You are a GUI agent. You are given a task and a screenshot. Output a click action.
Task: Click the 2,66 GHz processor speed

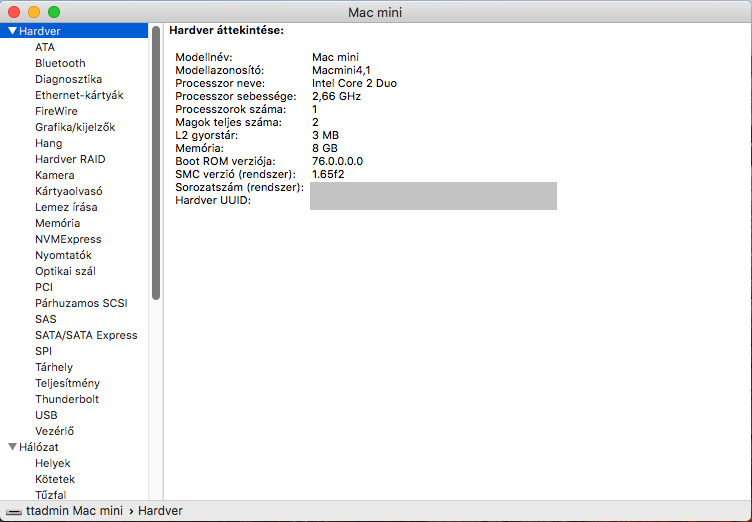pos(336,96)
